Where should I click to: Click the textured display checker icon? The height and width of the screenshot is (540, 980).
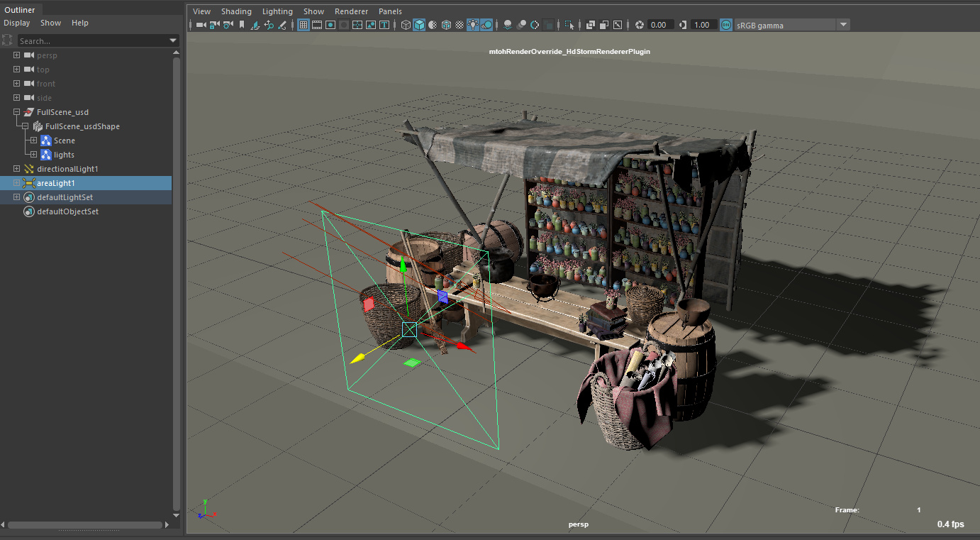(460, 25)
